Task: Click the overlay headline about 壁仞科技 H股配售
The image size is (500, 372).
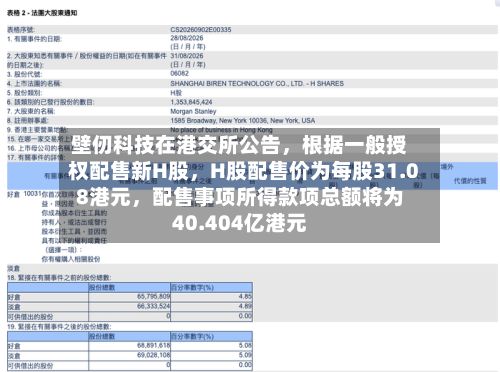Action: [243, 184]
